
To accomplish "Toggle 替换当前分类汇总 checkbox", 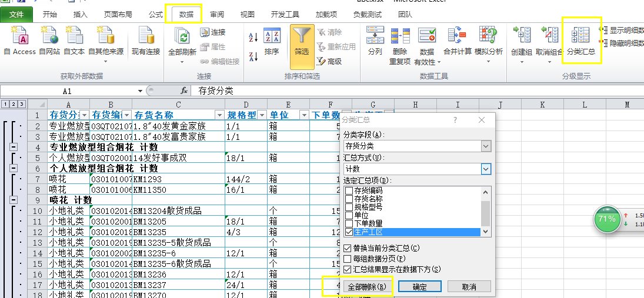I will (347, 248).
